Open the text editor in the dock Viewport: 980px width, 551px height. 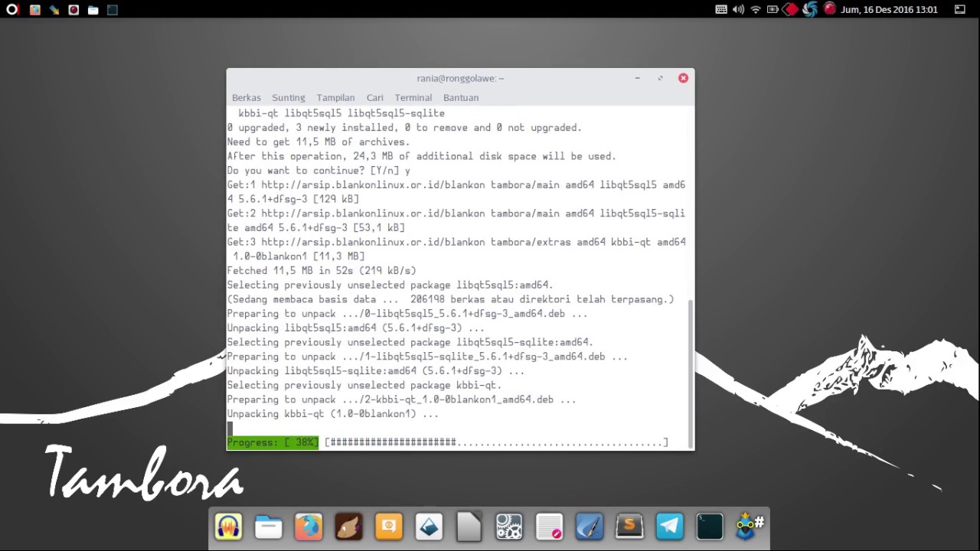(549, 527)
